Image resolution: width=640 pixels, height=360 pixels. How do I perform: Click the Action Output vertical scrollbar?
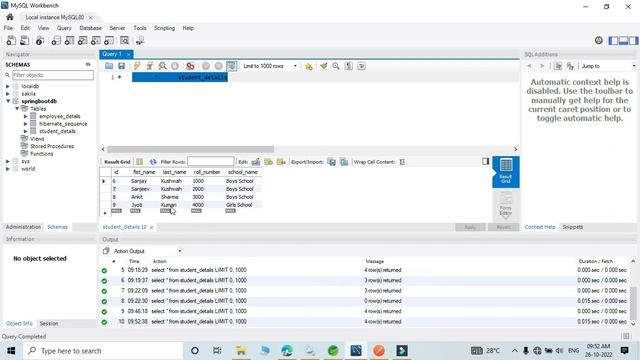[x=633, y=304]
